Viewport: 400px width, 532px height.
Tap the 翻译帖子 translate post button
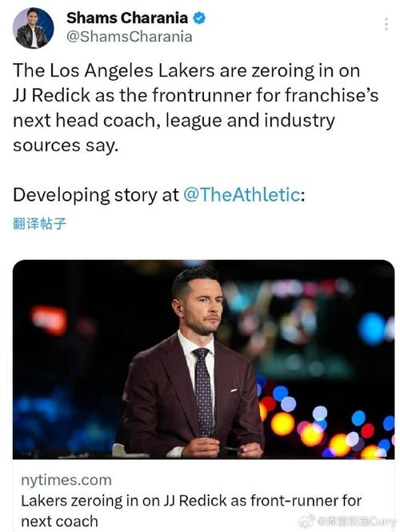(x=39, y=223)
